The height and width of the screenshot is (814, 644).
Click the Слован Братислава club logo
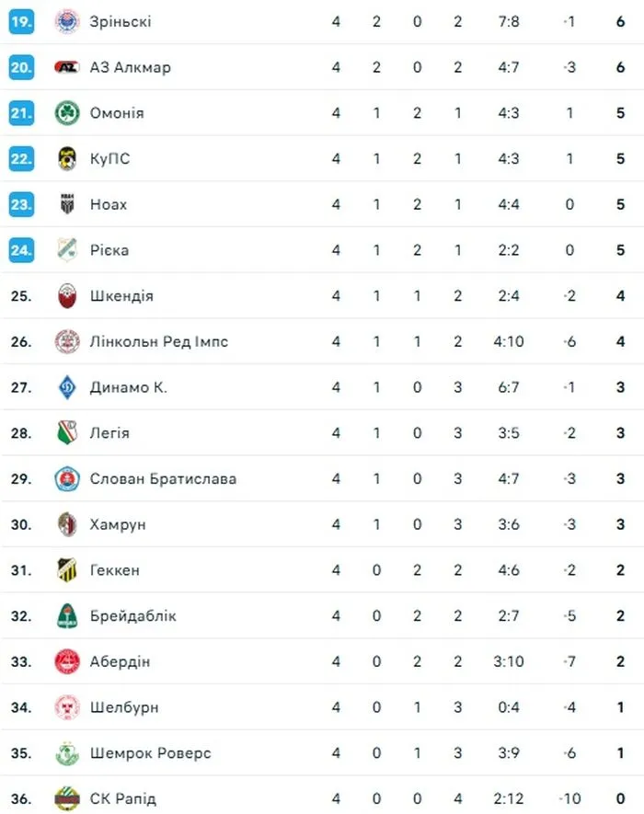pos(66,478)
